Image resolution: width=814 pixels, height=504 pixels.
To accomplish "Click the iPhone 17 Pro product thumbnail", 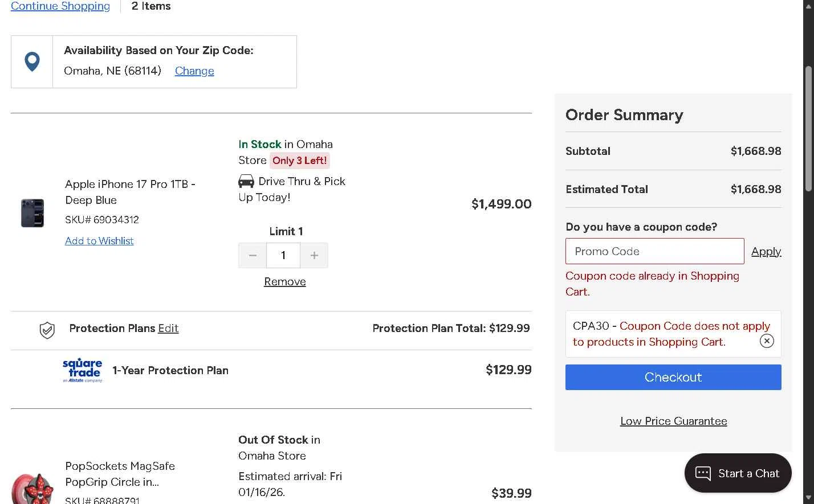I will click(x=32, y=213).
